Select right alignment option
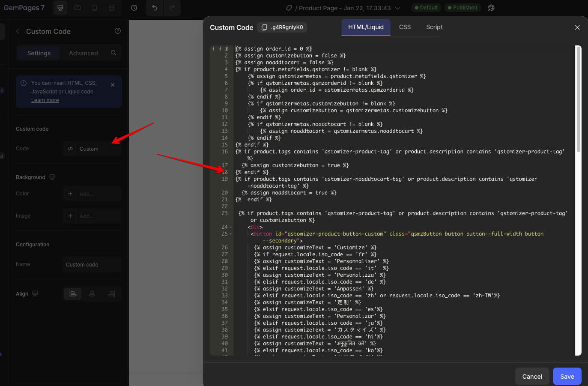The image size is (588, 386). (112, 294)
